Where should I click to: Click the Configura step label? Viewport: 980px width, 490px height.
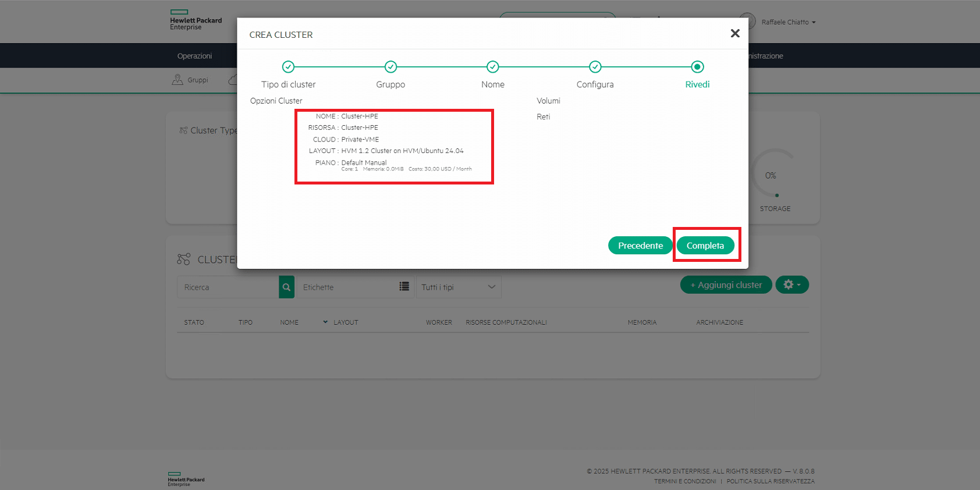pyautogui.click(x=595, y=84)
